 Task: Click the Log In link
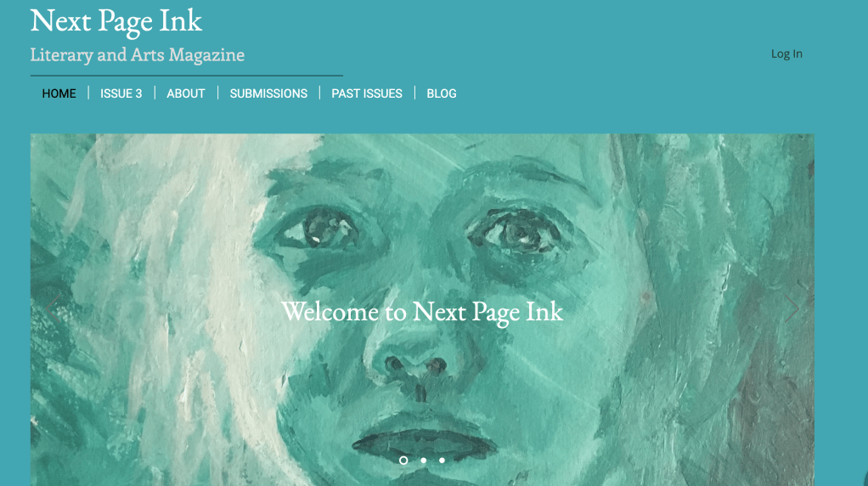786,54
